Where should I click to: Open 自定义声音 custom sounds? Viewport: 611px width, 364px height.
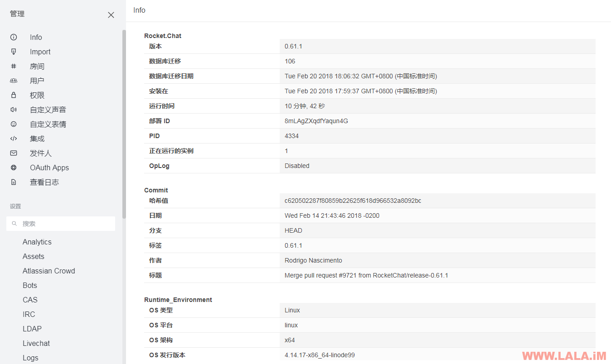coord(48,110)
